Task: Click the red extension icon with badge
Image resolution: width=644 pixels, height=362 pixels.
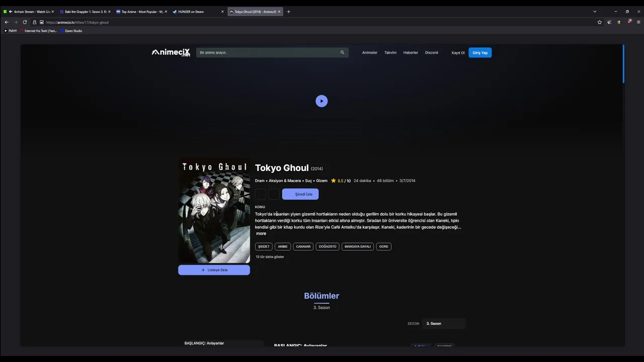Action: (629, 22)
